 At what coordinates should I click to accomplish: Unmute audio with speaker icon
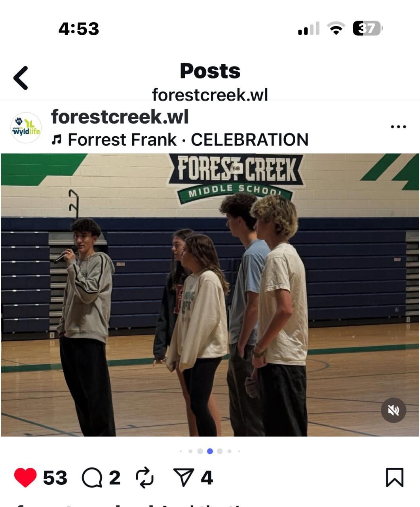pos(393,410)
